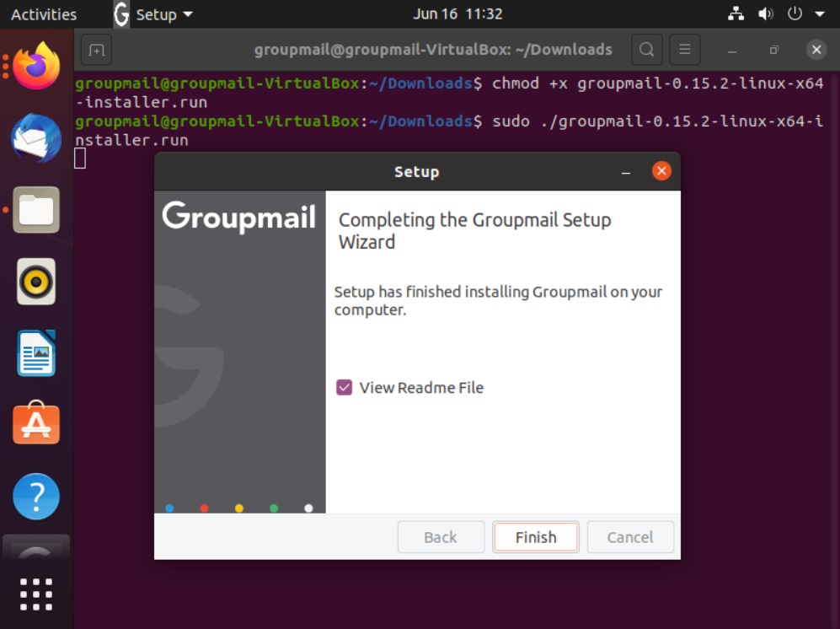The image size is (840, 629).
Task: Click the terminal cursor block
Action: 80,159
